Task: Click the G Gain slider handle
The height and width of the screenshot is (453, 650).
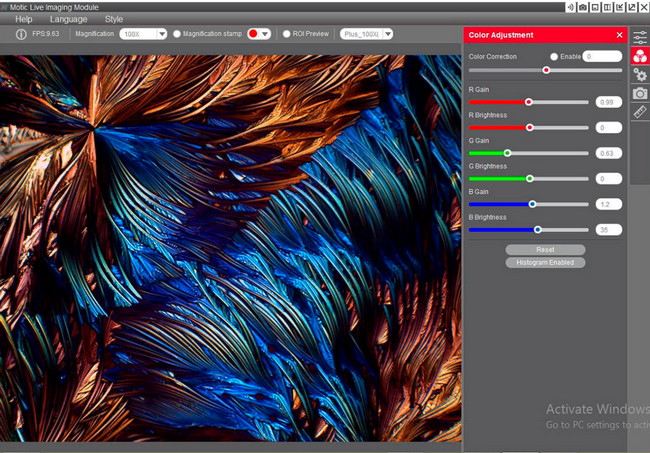Action: (507, 153)
